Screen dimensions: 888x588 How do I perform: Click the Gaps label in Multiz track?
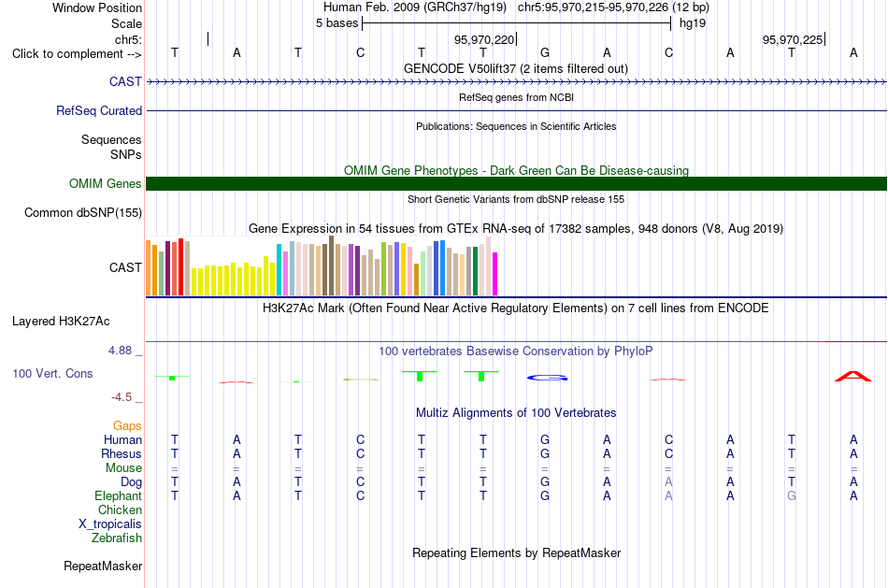click(127, 425)
